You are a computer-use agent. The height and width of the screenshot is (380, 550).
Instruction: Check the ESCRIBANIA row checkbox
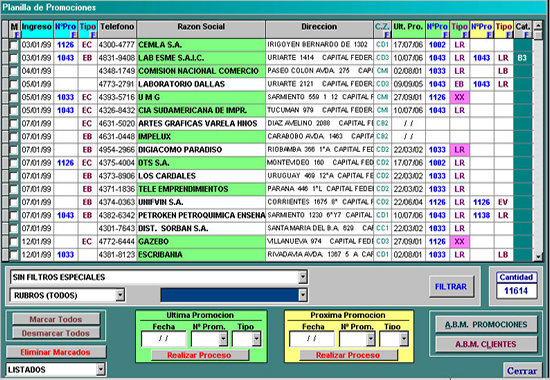pyautogui.click(x=14, y=255)
